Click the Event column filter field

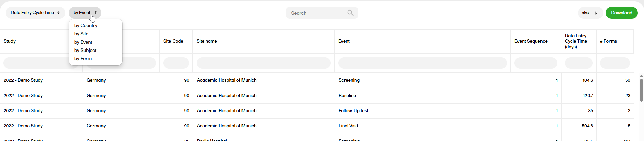tap(422, 63)
